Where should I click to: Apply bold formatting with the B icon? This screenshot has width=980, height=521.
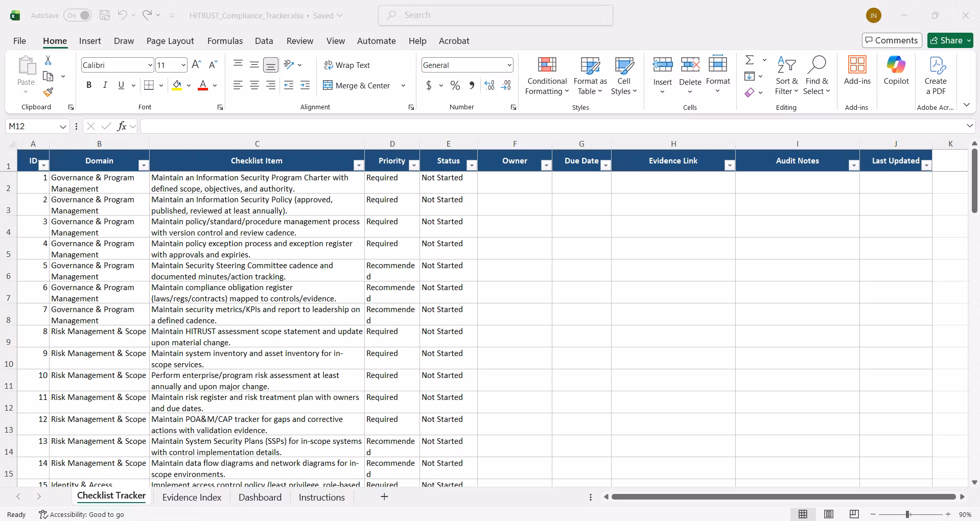click(89, 85)
